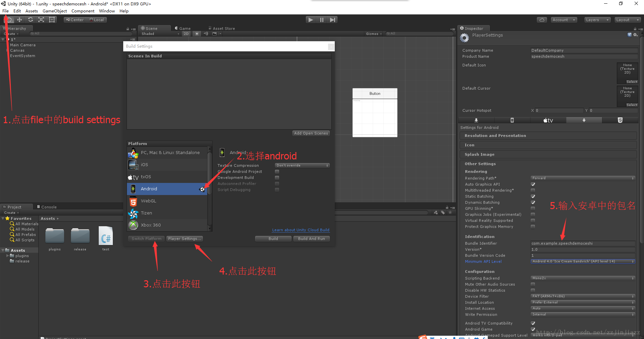Open PlayerSettings help book icon
This screenshot has width=644, height=339.
click(x=630, y=35)
